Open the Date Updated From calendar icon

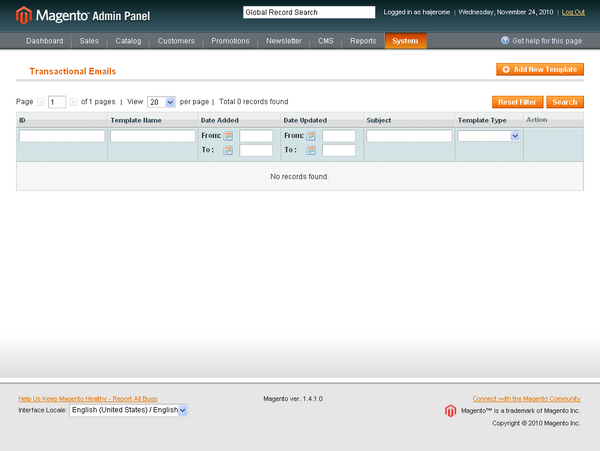[311, 136]
